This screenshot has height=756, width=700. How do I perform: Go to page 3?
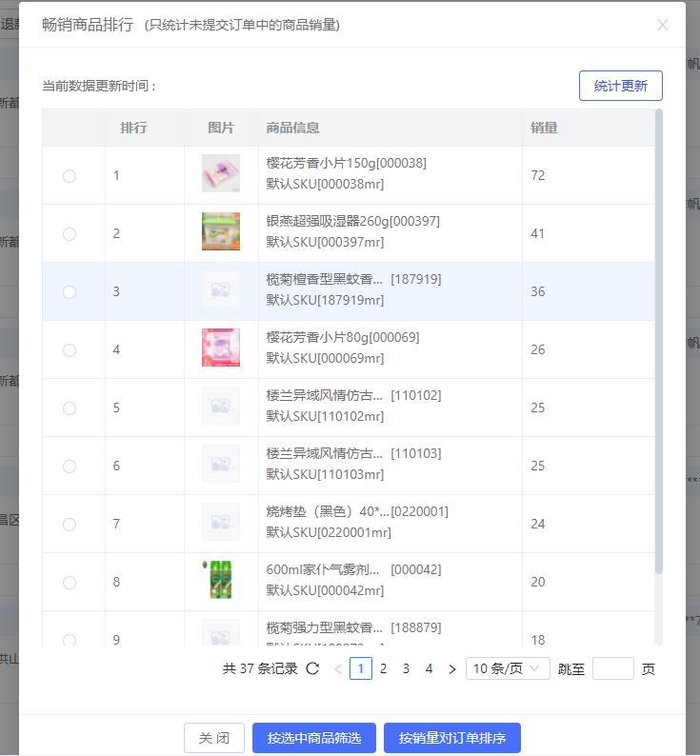point(407,668)
